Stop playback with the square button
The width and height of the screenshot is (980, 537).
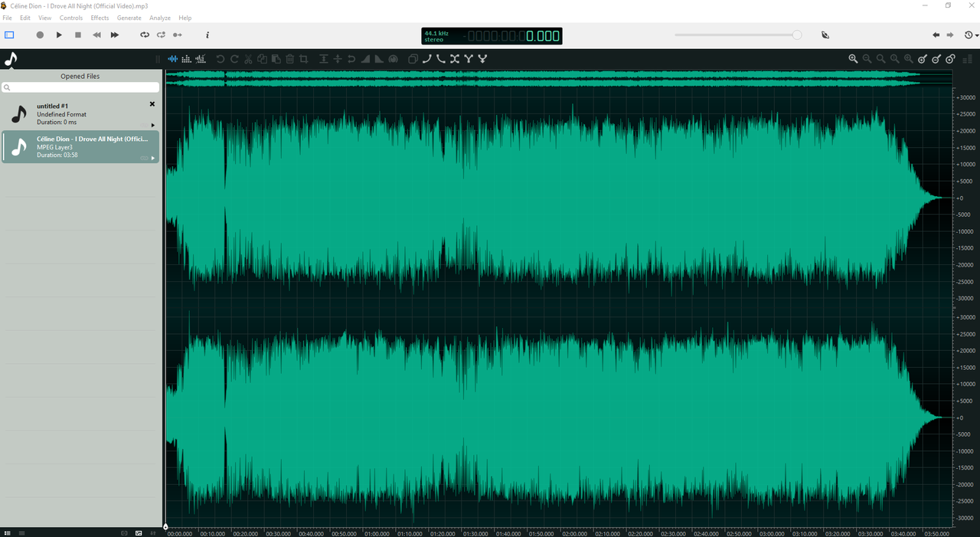[78, 34]
